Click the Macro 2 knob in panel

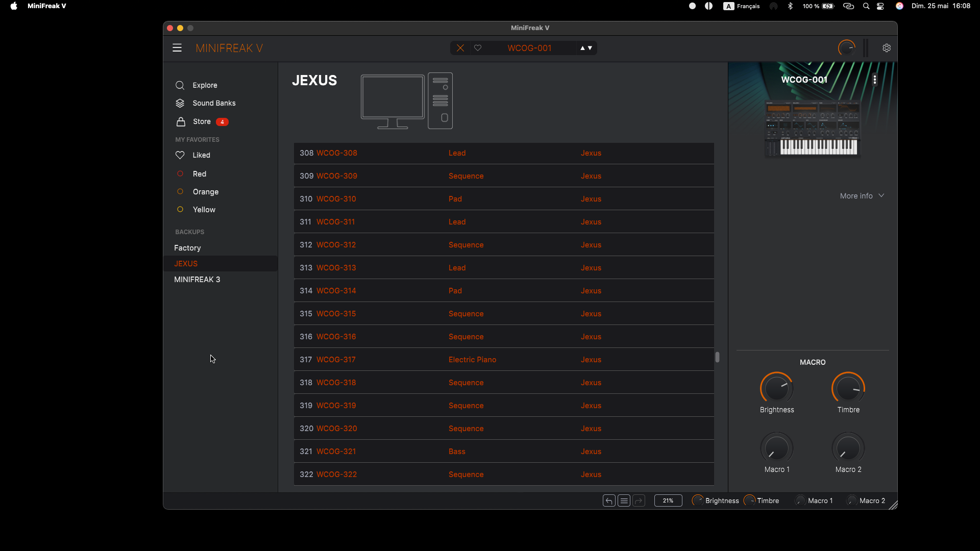[848, 448]
